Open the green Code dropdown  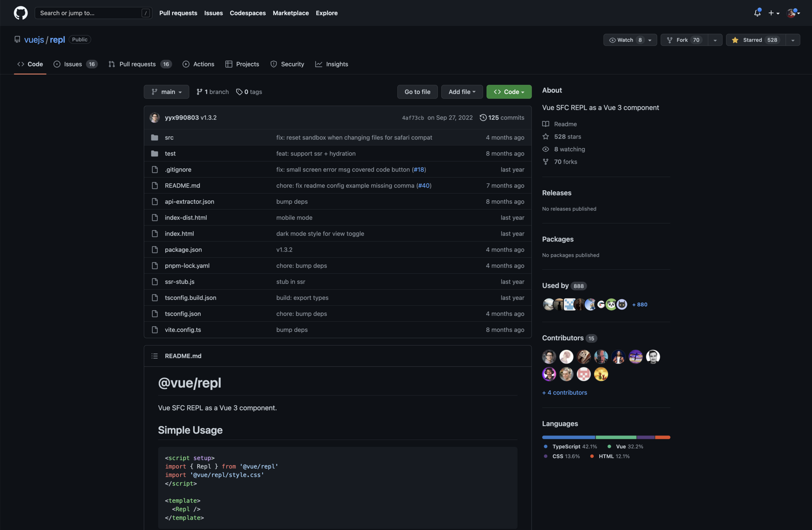coord(509,92)
